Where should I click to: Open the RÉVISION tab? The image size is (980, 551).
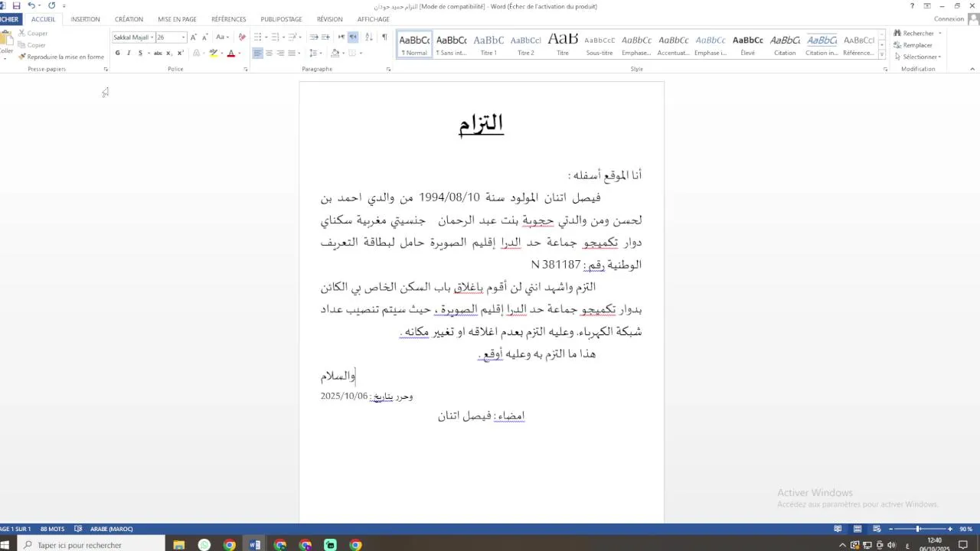click(329, 19)
